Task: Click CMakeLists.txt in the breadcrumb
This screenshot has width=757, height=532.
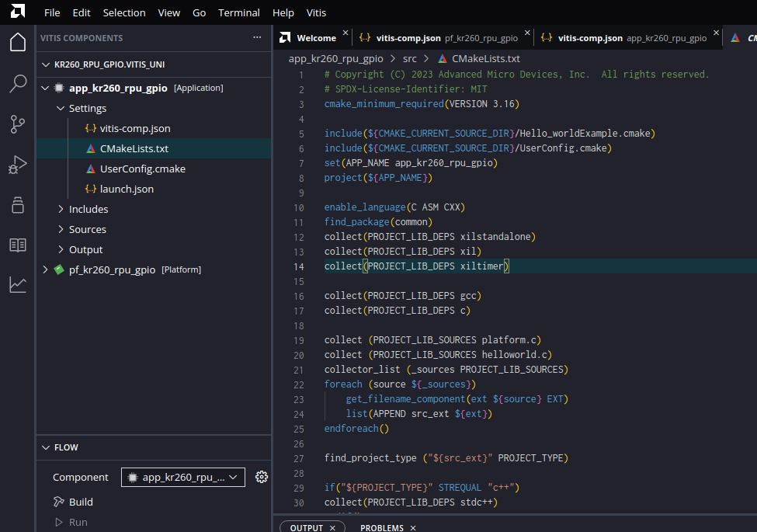Action: click(x=486, y=58)
